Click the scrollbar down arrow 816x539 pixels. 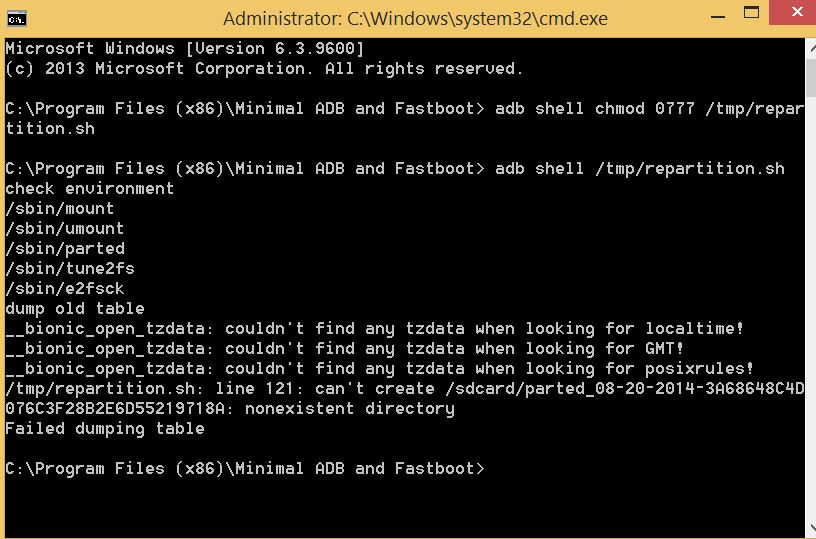tap(811, 529)
